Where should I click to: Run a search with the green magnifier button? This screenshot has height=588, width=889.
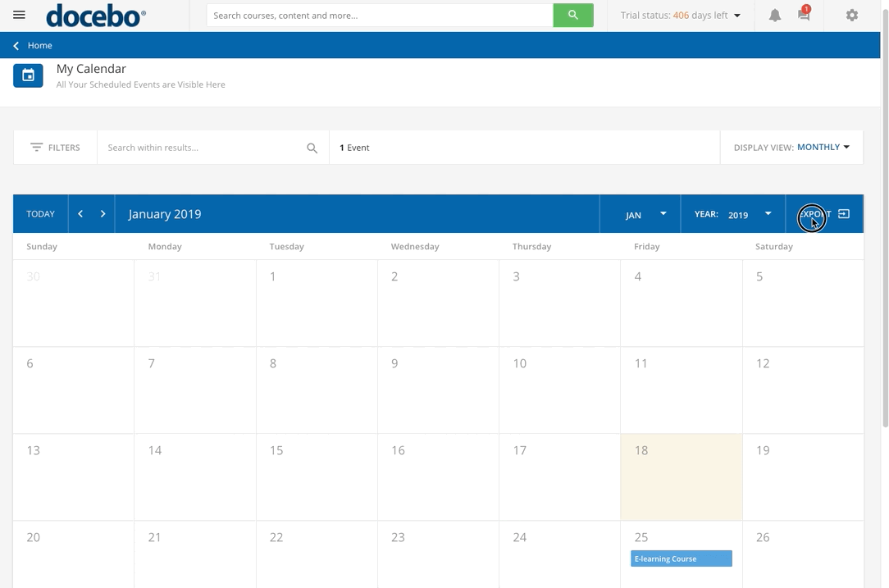coord(572,15)
